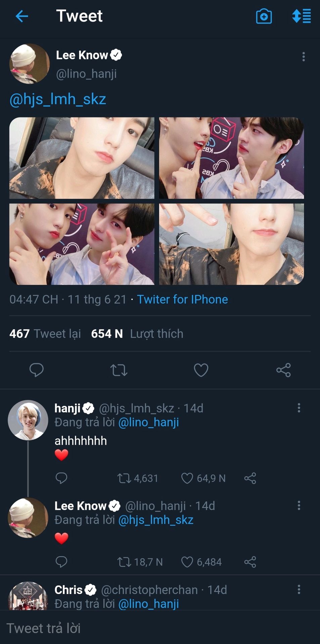The height and width of the screenshot is (644, 320).
Task: Open the Twiter for IPhone source link
Action: tap(182, 299)
